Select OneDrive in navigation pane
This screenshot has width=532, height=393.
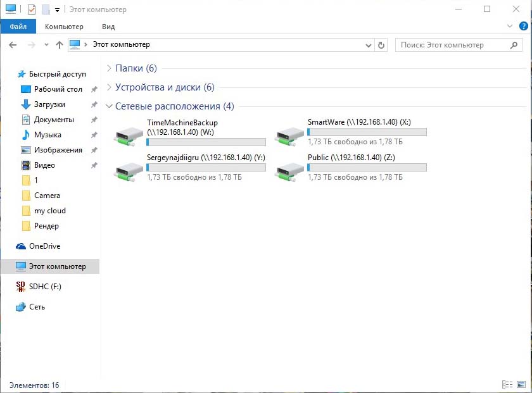(44, 246)
